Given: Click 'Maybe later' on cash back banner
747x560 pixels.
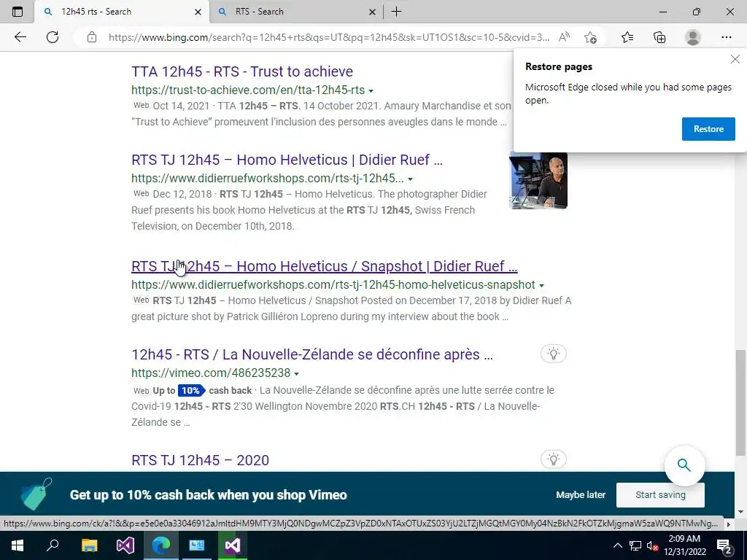Looking at the screenshot, I should point(581,495).
